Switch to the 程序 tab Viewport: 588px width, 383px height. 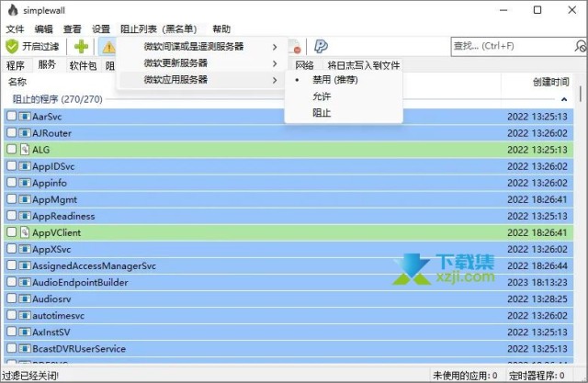click(16, 65)
